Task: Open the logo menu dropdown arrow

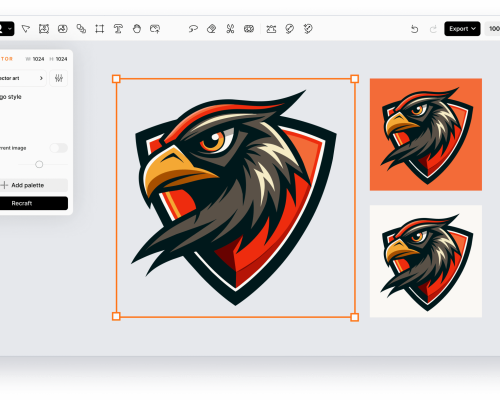Action: point(10,29)
